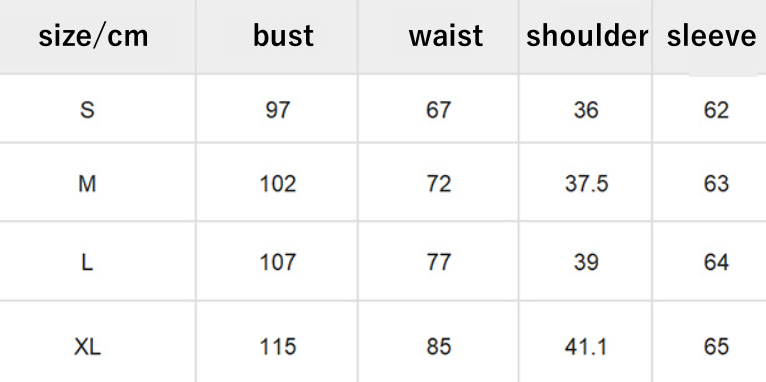766x382 pixels.
Task: Click waist value 67
Action: click(438, 110)
